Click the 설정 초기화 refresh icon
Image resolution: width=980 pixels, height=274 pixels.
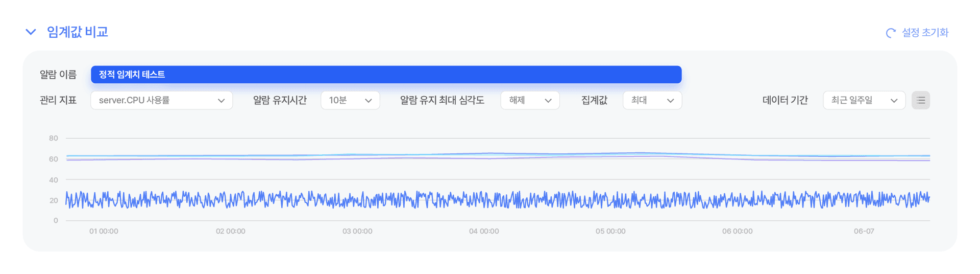[x=891, y=33]
